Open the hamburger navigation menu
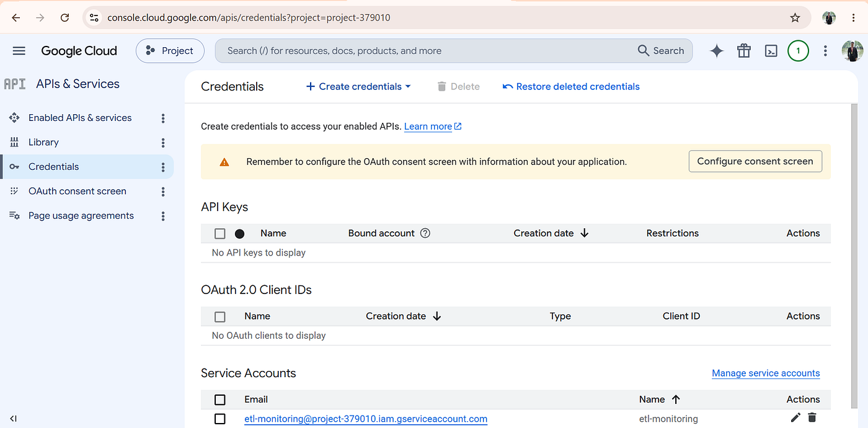Image resolution: width=868 pixels, height=428 pixels. pos(19,51)
